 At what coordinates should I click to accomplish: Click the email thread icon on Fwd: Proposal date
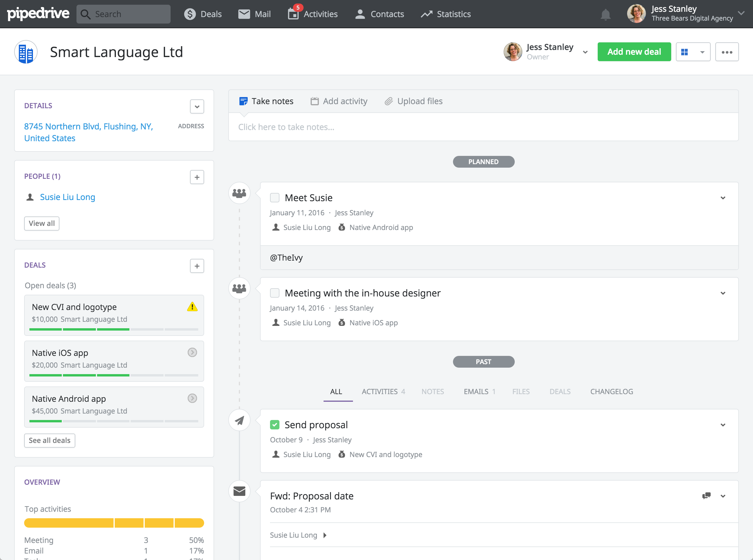pyautogui.click(x=706, y=496)
